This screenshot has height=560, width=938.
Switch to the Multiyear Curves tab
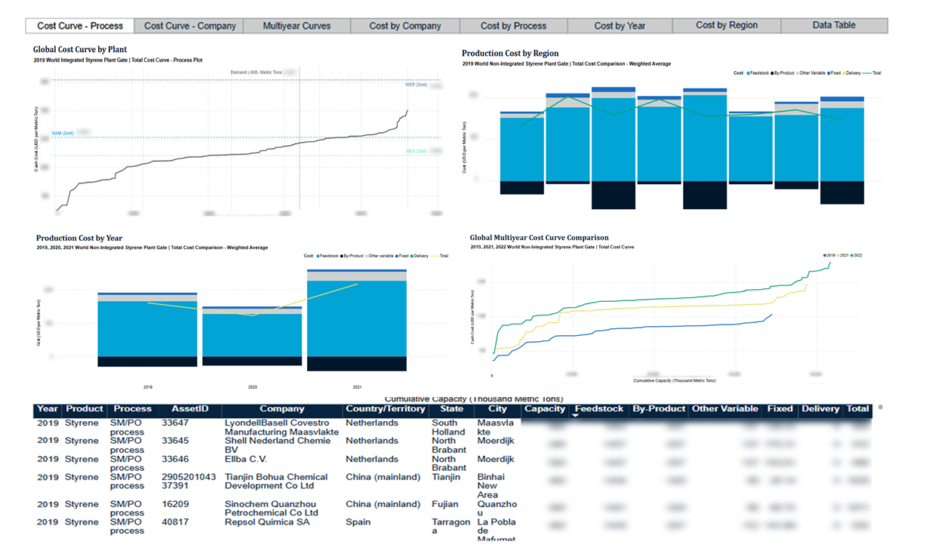pyautogui.click(x=297, y=26)
